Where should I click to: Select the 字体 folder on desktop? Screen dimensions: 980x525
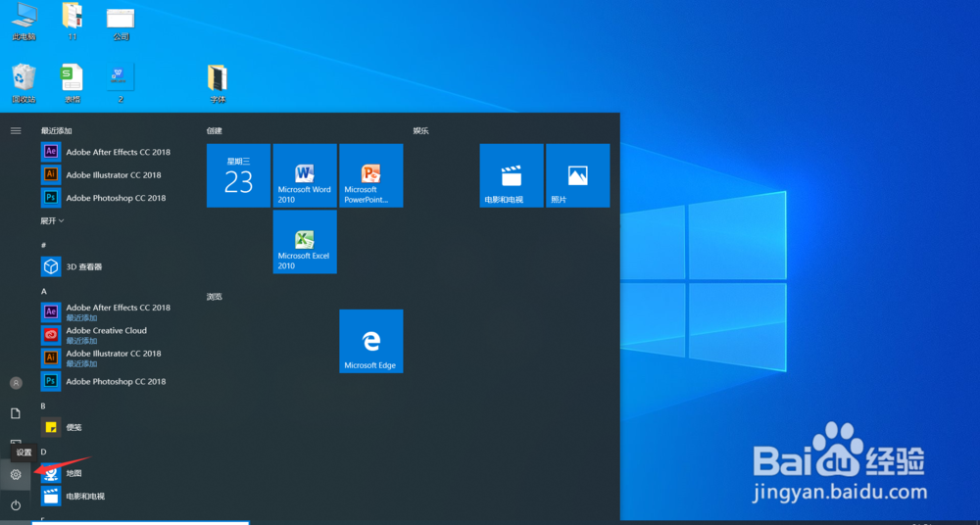pyautogui.click(x=218, y=84)
